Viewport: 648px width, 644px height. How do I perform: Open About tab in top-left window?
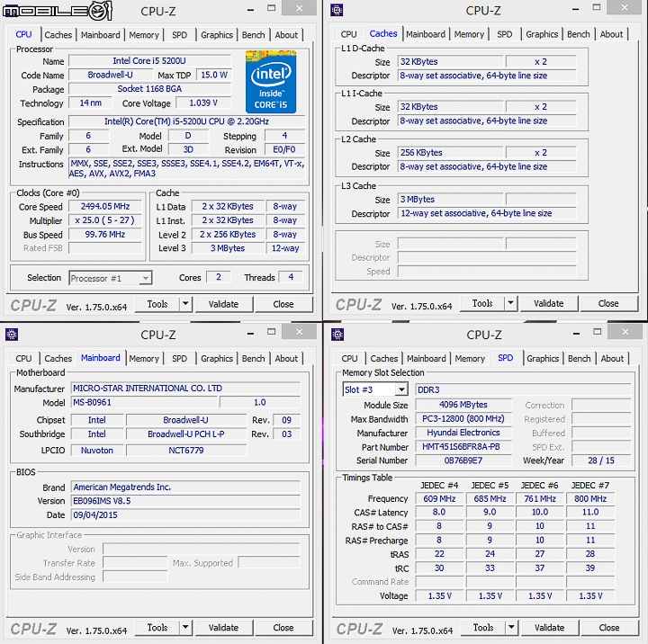click(x=286, y=35)
